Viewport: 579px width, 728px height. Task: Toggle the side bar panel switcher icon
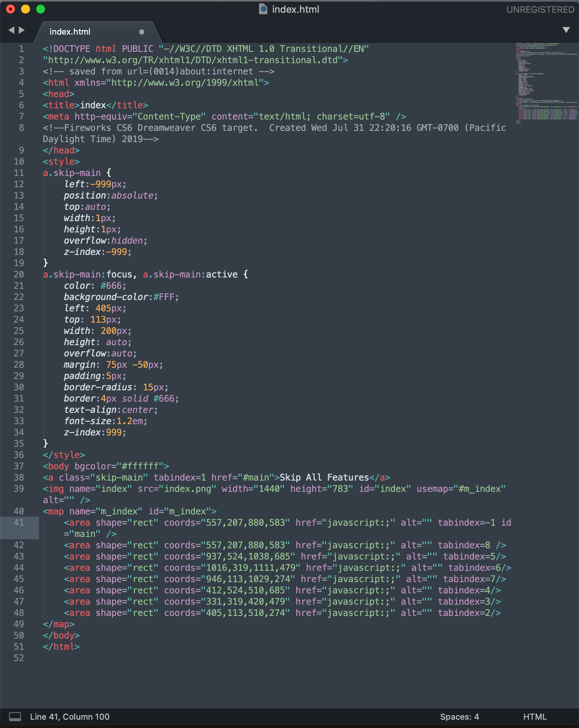point(15,717)
